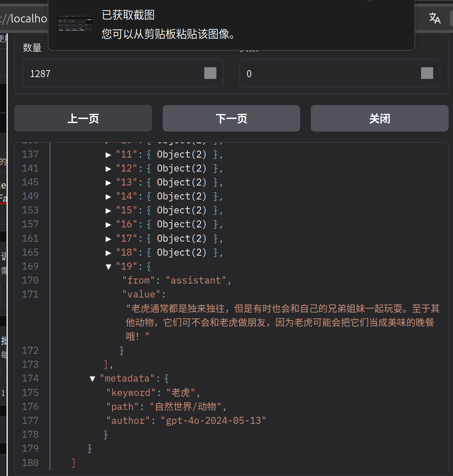Click the screenshot thumbnail in notification

[75, 24]
